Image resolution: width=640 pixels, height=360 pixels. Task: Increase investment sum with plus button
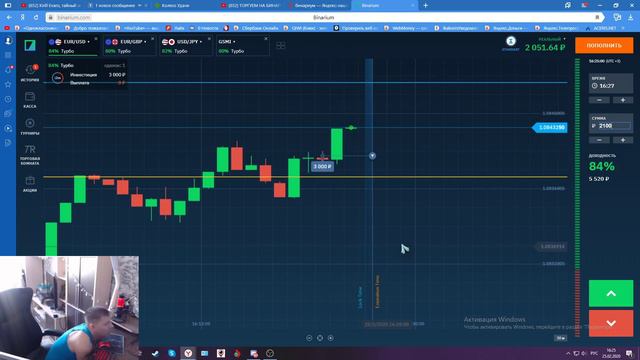(623, 140)
